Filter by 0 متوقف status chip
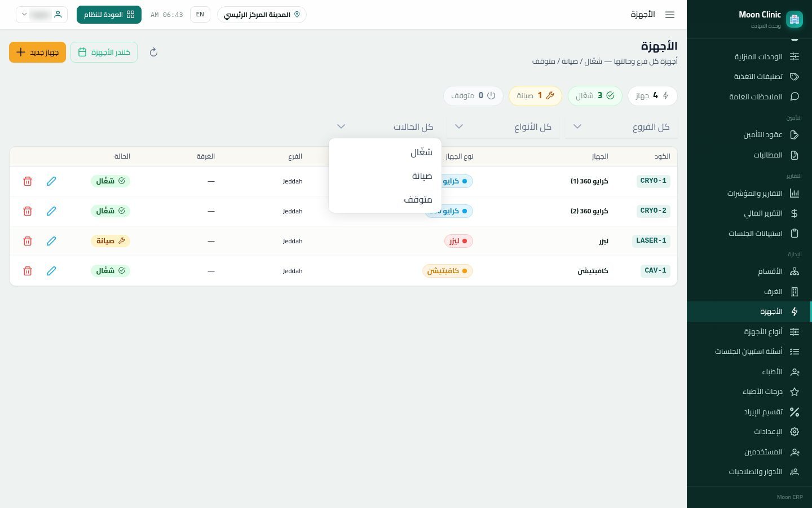This screenshot has height=508, width=812. 473,96
